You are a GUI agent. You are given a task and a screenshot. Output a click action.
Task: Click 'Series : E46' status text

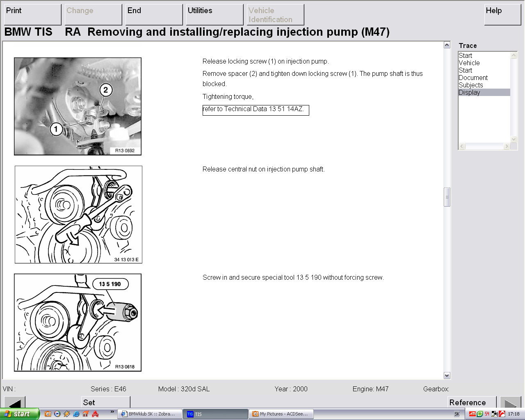[108, 389]
